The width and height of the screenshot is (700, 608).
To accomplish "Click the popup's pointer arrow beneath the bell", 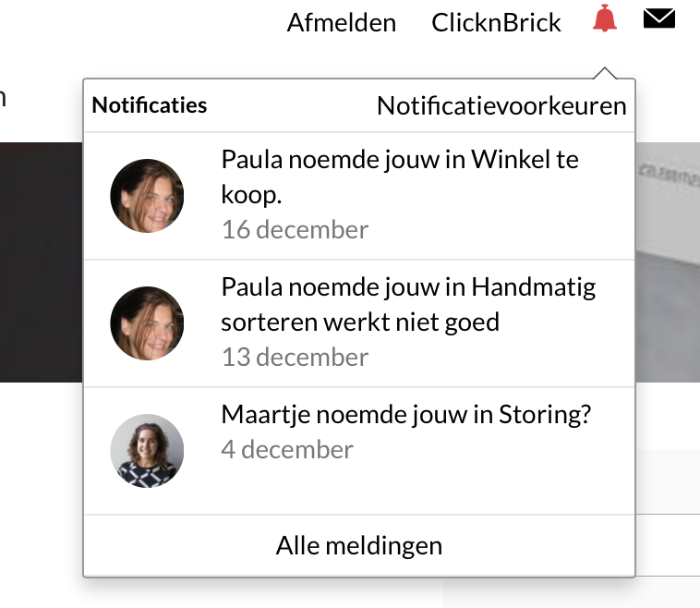I will (605, 73).
